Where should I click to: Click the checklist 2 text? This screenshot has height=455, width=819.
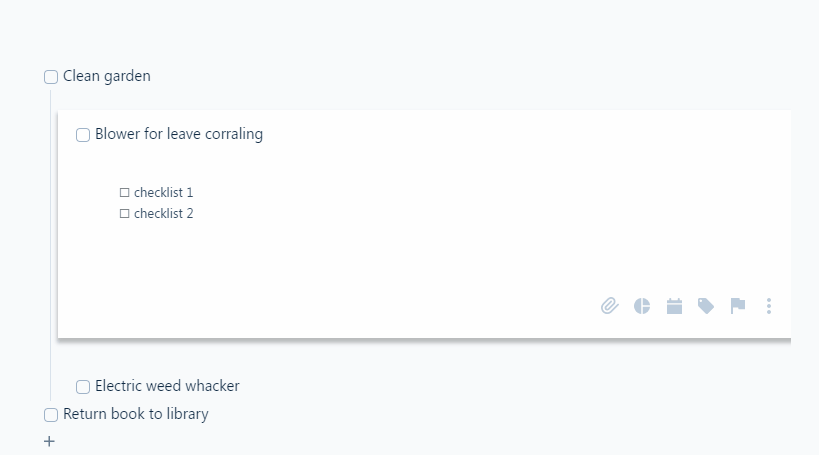[x=163, y=214]
